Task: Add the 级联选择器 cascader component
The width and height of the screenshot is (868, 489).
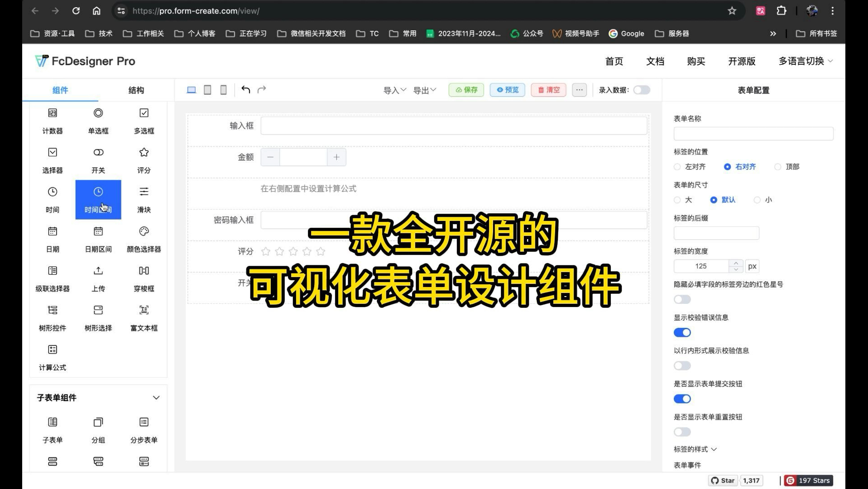Action: click(x=53, y=278)
